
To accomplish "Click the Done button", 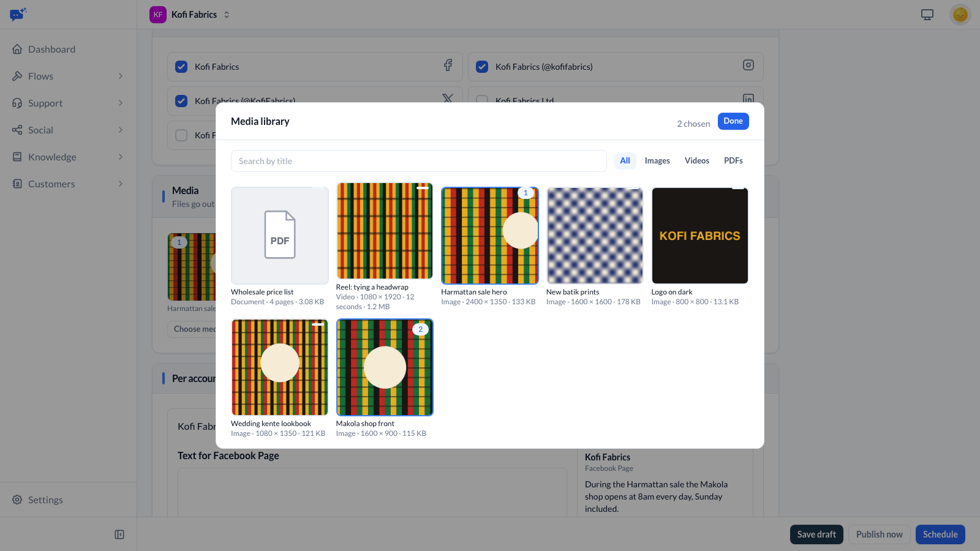I will pos(733,121).
